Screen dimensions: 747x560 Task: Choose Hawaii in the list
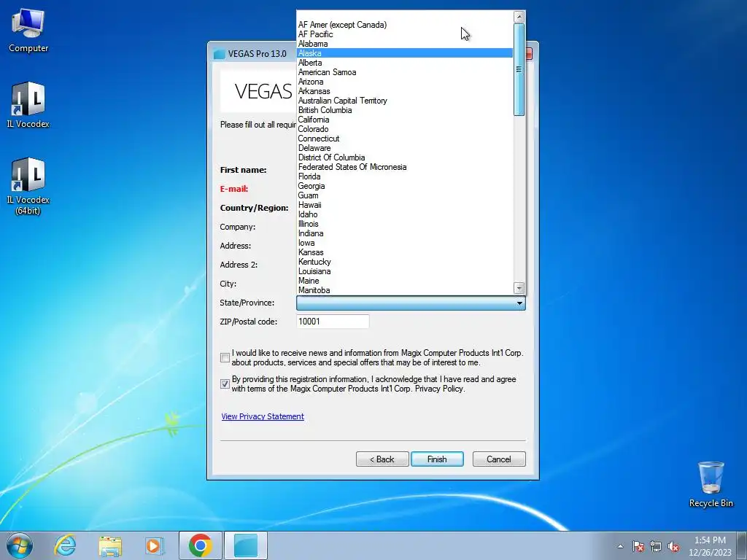click(404, 205)
